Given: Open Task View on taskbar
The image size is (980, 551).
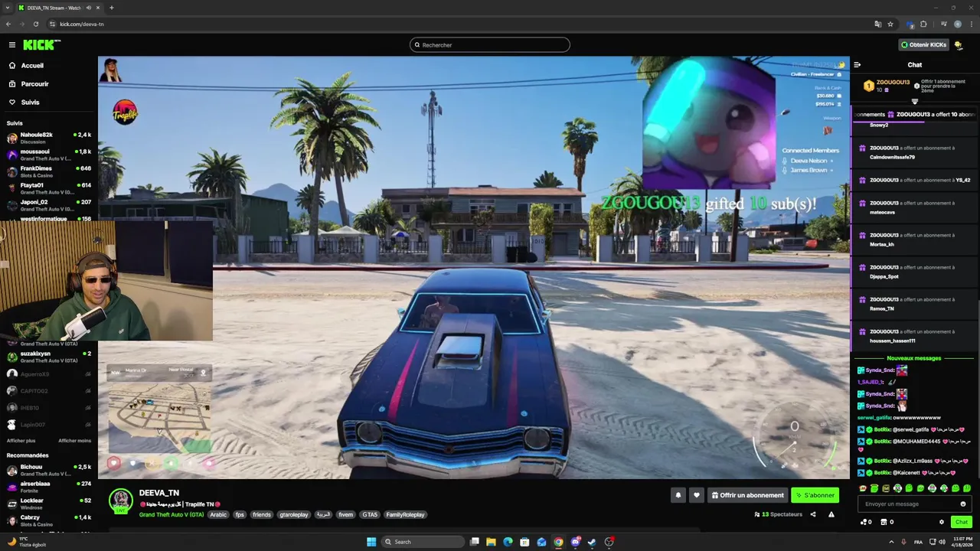Looking at the screenshot, I should 475,542.
